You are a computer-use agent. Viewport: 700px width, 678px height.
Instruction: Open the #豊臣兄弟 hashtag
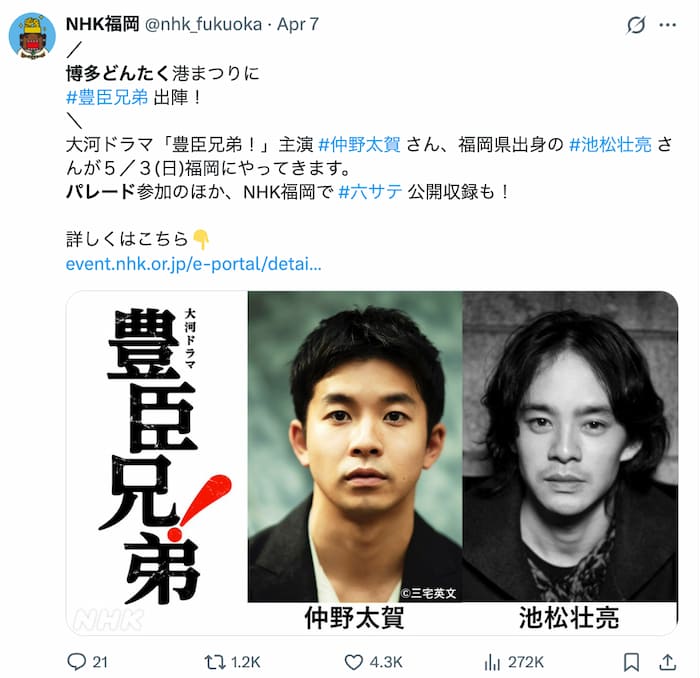click(x=107, y=97)
